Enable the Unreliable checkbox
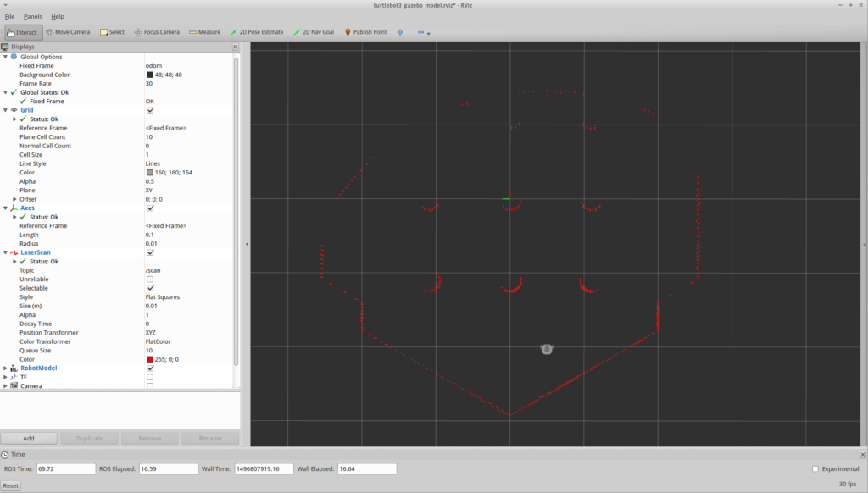Screen dimensions: 868x493 (150, 280)
